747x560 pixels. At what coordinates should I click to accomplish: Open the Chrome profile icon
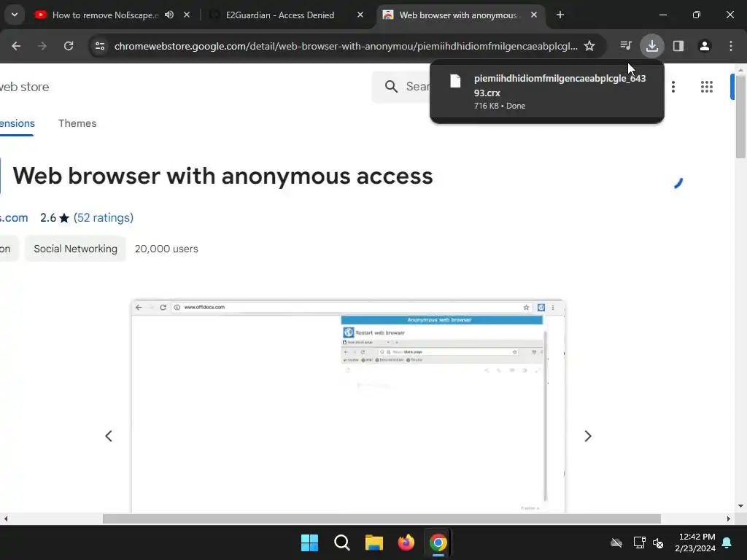click(x=705, y=46)
